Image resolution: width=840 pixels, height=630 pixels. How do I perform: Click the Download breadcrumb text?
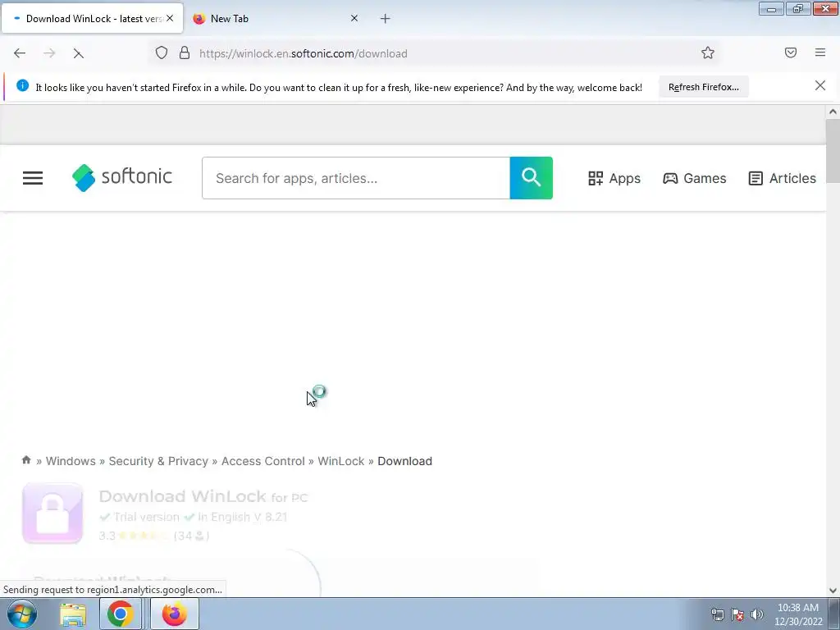pos(404,461)
